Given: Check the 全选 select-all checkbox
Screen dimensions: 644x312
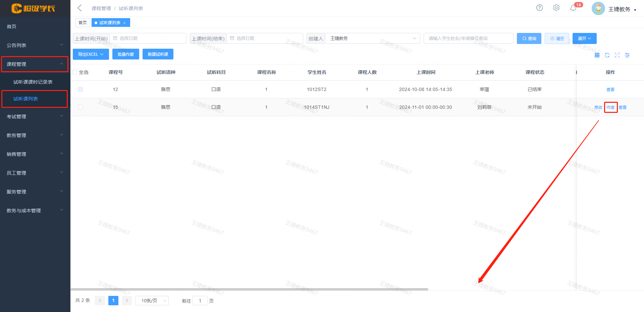Looking at the screenshot, I should point(75,72).
